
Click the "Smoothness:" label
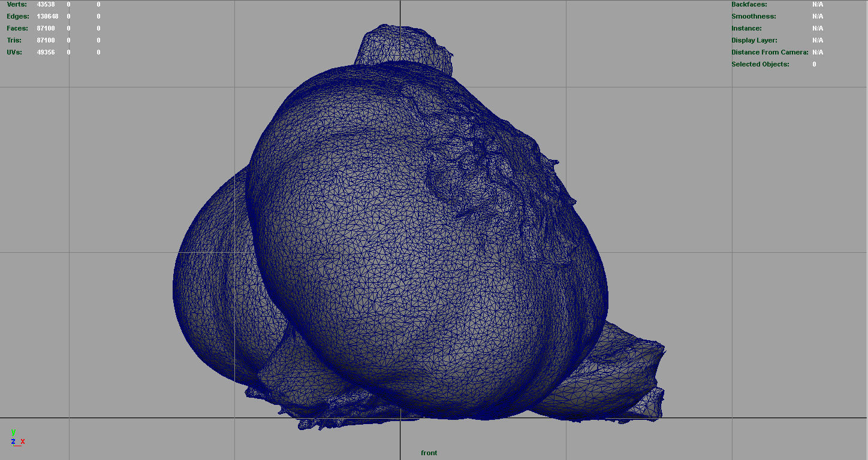coord(754,16)
